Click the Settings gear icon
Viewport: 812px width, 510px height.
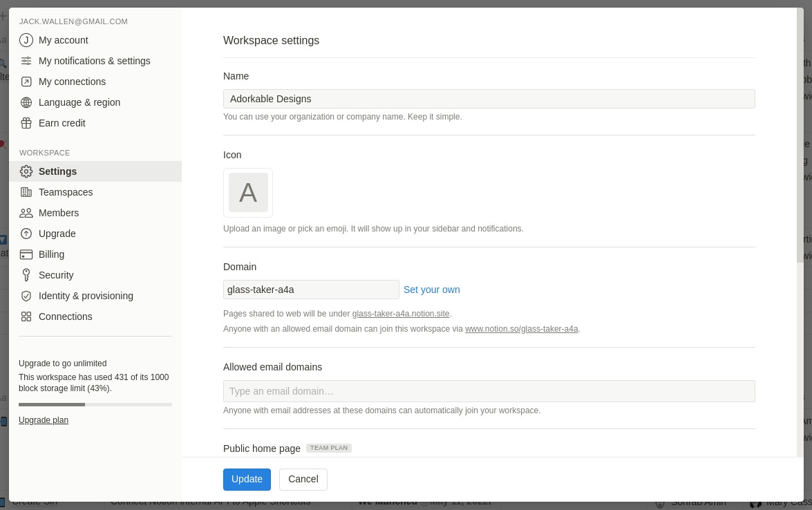26,171
